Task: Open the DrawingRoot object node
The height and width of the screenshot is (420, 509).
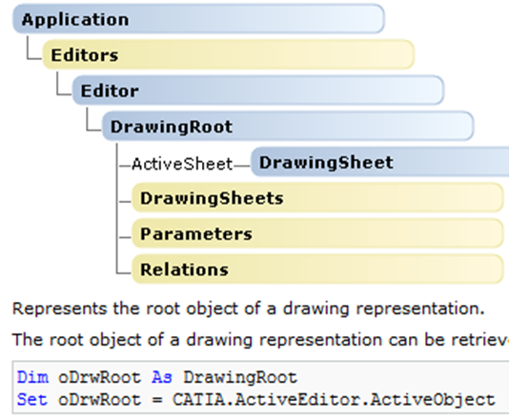Action: tap(288, 126)
